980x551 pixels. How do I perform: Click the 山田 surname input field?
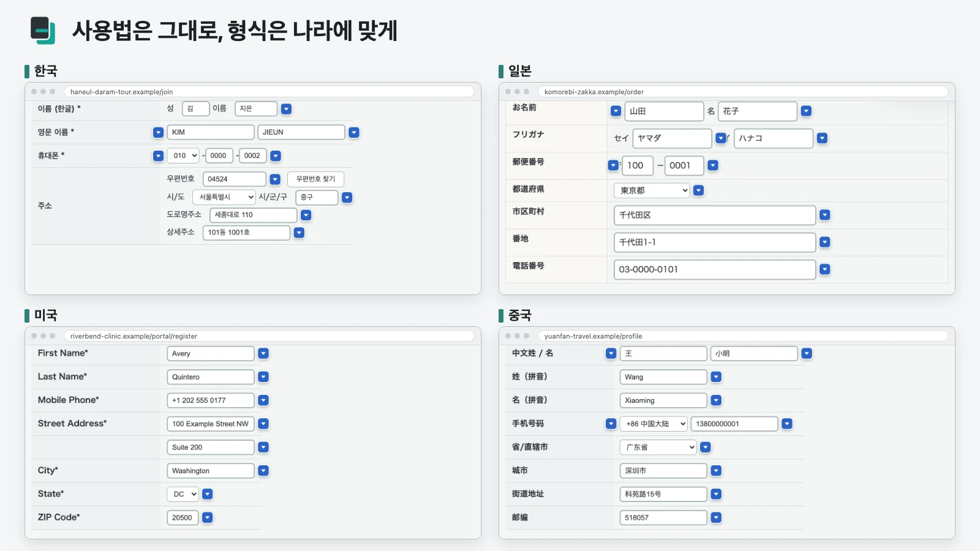click(664, 111)
